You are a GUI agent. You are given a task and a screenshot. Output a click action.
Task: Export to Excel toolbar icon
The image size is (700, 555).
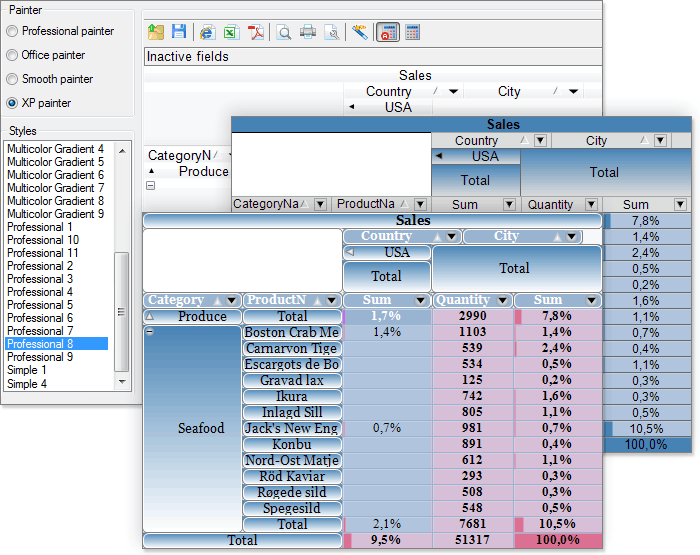[231, 33]
